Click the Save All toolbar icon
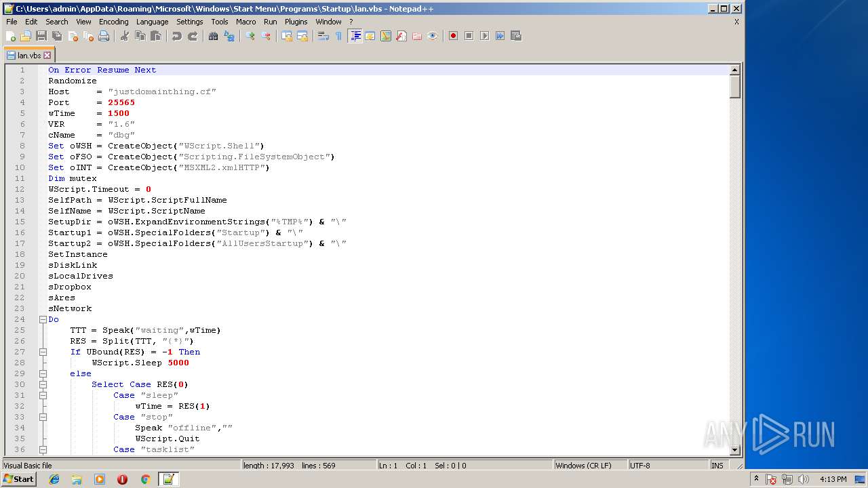Viewport: 868px width, 488px height. pyautogui.click(x=57, y=36)
